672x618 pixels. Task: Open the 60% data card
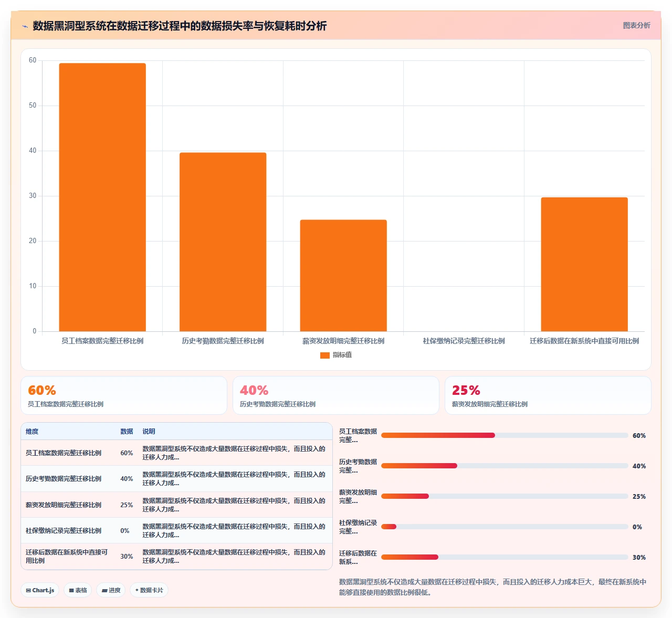click(x=124, y=395)
